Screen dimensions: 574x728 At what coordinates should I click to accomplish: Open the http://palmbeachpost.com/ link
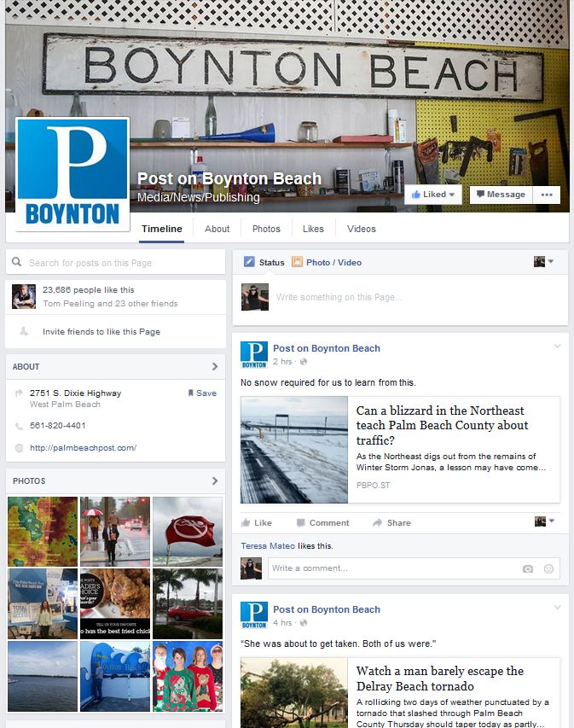click(x=83, y=447)
